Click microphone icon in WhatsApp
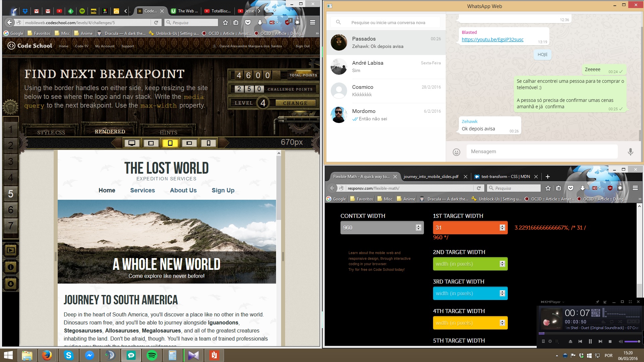The image size is (644, 362). (631, 152)
